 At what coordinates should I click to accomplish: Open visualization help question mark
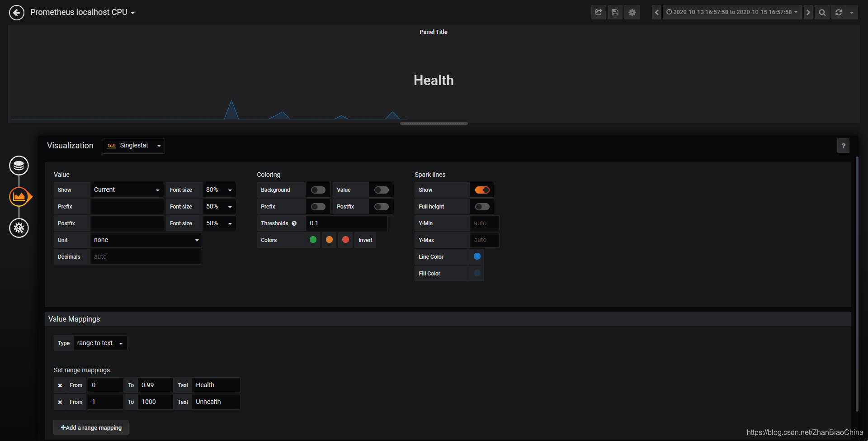tap(843, 146)
